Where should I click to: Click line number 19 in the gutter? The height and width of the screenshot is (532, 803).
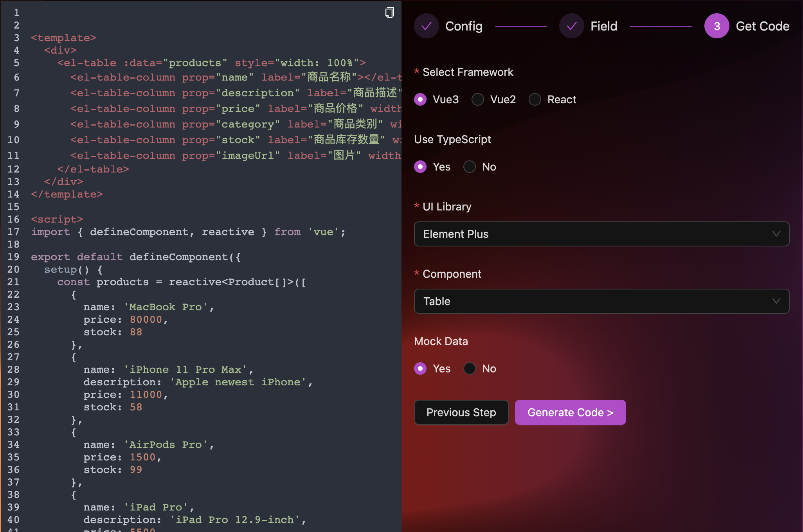pyautogui.click(x=13, y=257)
